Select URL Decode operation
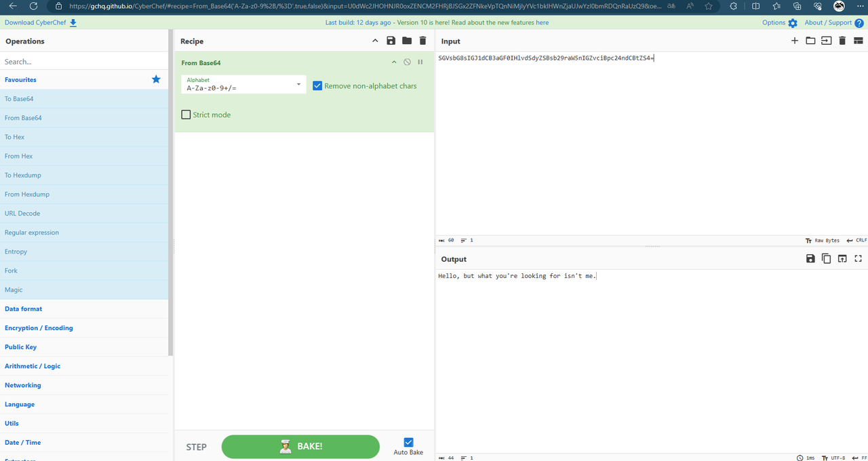The image size is (868, 461). pyautogui.click(x=84, y=213)
